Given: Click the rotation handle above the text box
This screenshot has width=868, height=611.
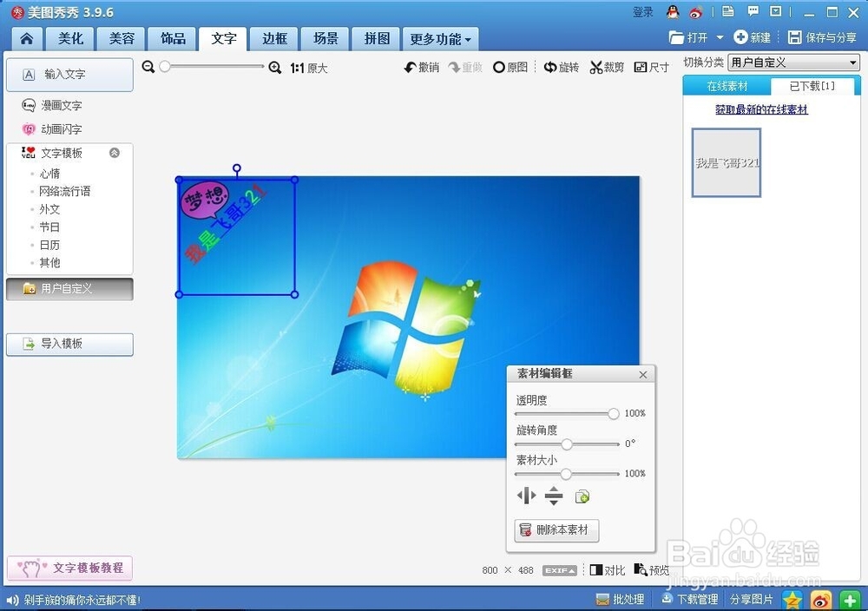Looking at the screenshot, I should (x=237, y=168).
